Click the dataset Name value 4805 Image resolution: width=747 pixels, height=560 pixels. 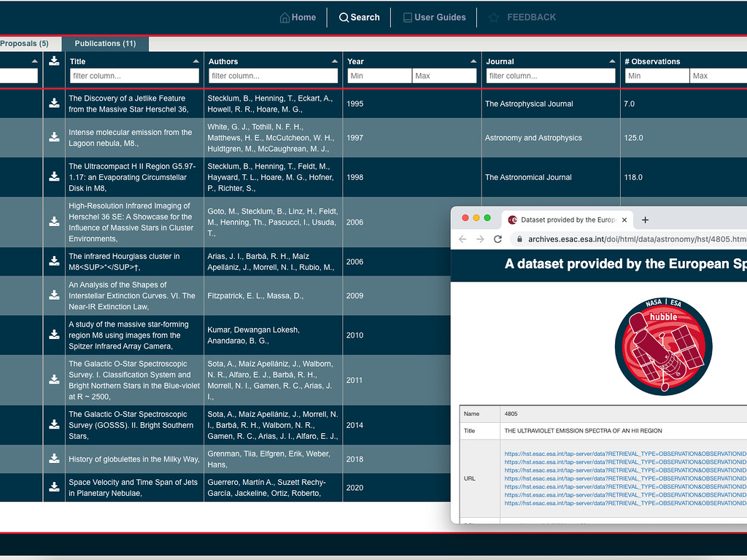(x=511, y=414)
